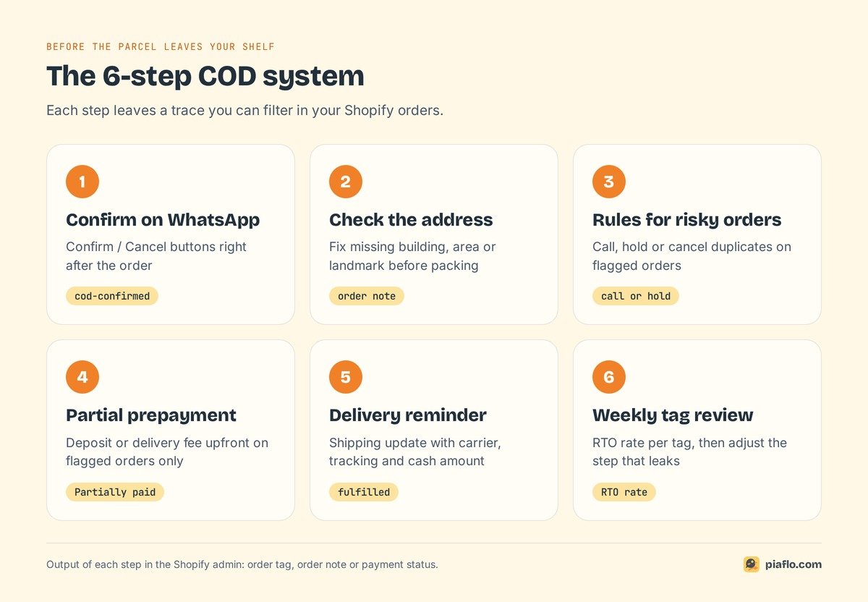
Task: Click the Shipping update with carrier text
Action: (x=415, y=451)
